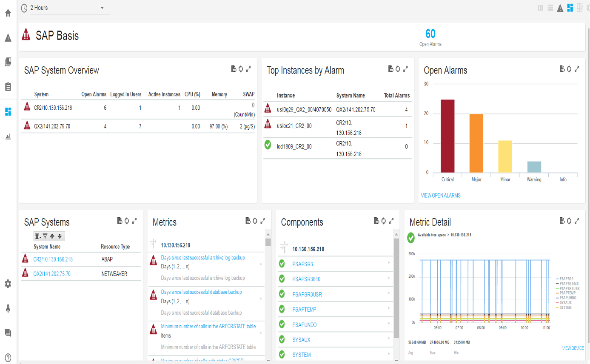Switch to tile grid view in top toolbar
Viewport: 590px width, 364px height.
[540, 8]
